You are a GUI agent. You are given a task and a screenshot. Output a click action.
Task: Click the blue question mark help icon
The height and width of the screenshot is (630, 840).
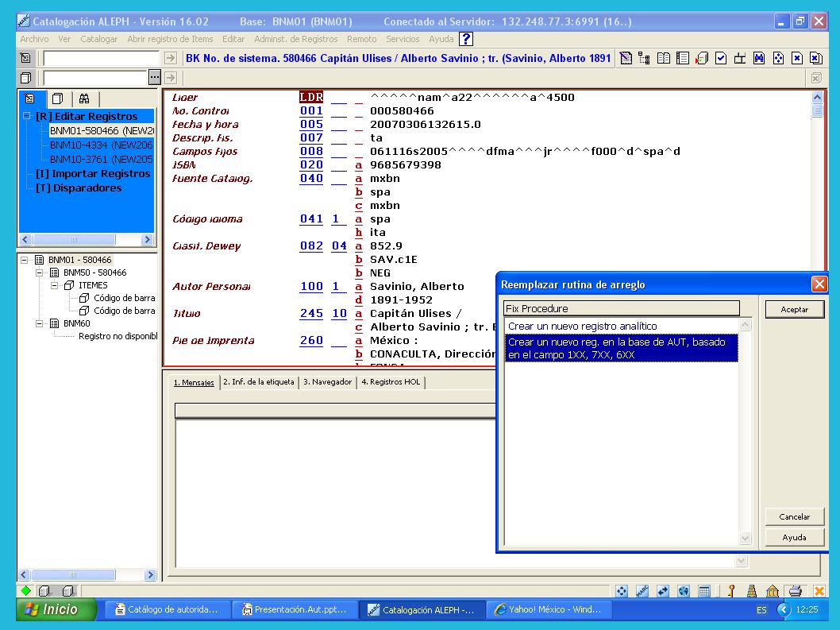pos(466,39)
